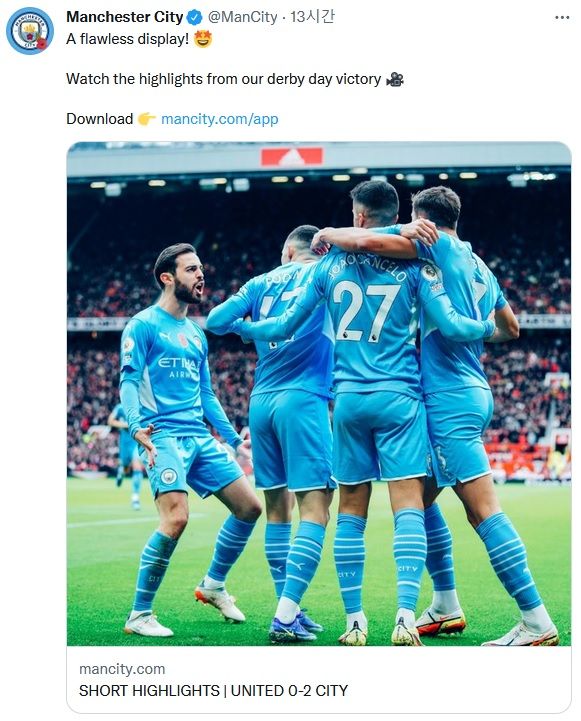Viewport: 581px width, 721px height.
Task: Click the 13시간 timestamp
Action: pos(312,17)
